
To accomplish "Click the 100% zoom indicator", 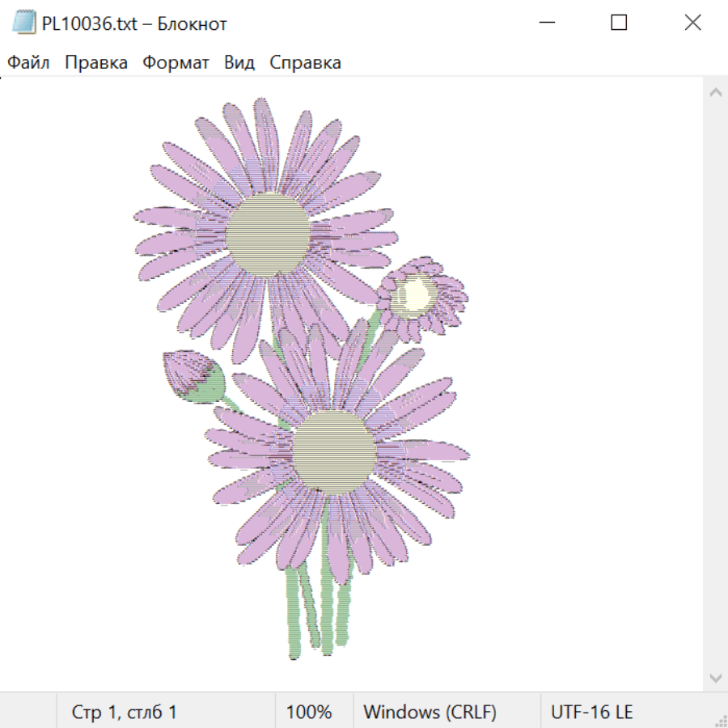I will tap(309, 712).
